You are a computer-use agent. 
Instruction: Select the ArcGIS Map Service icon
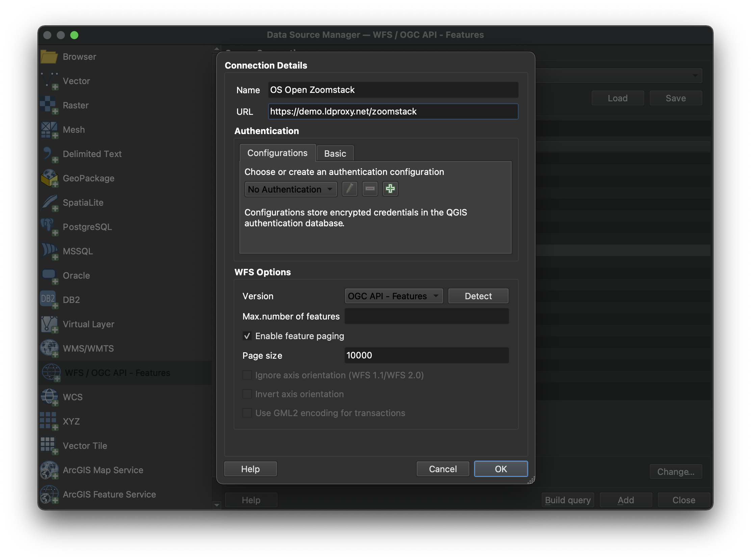pos(50,470)
